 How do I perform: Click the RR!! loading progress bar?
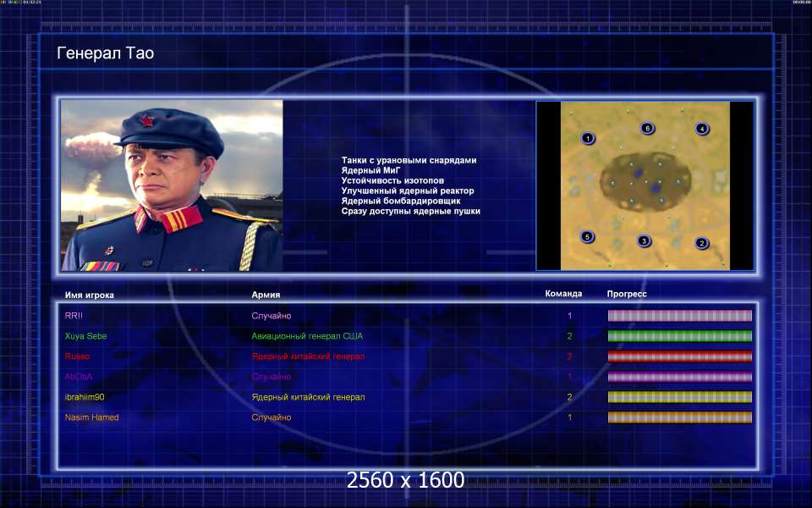(679, 316)
